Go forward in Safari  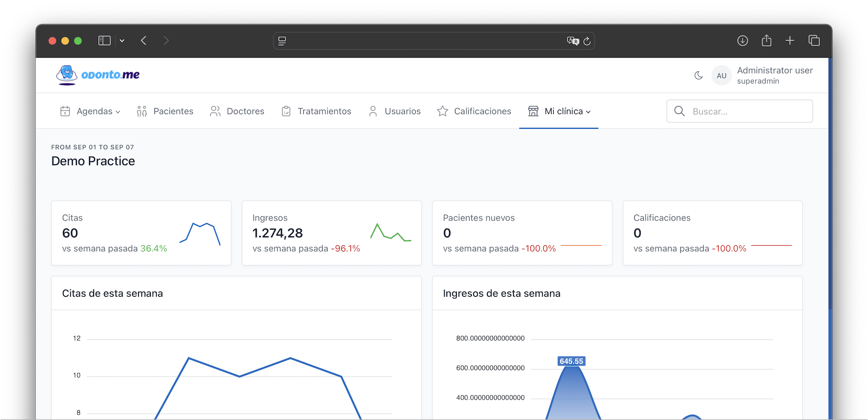166,41
